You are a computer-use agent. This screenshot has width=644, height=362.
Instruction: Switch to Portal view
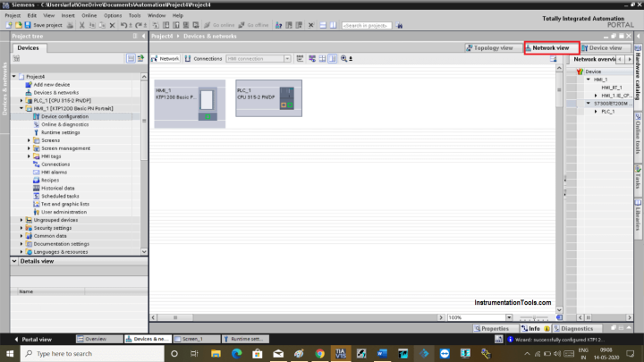[34, 339]
